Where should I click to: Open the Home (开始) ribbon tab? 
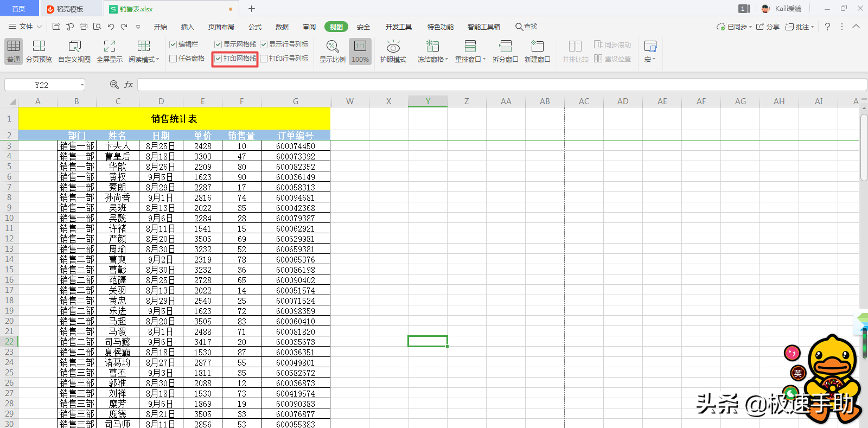(161, 27)
